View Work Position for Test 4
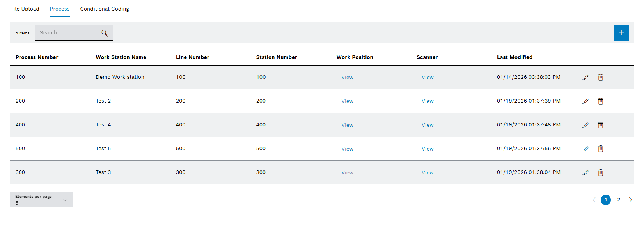 pos(348,125)
